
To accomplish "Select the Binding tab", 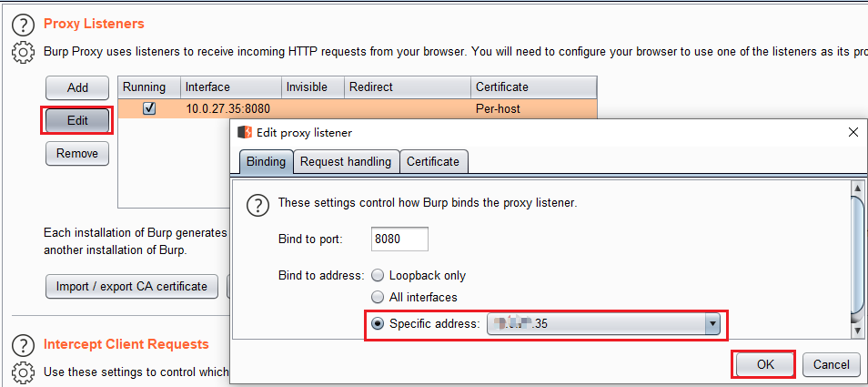I will 266,162.
